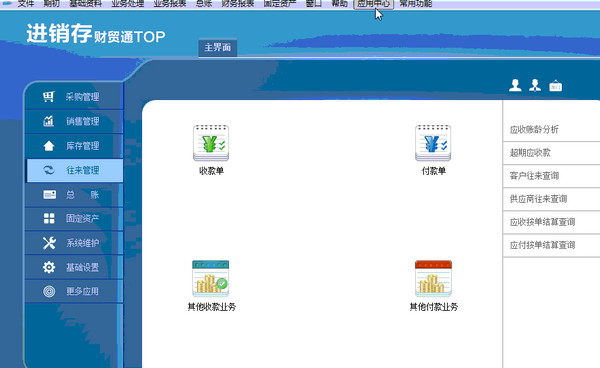Open the 帮助 menu
The image size is (600, 368).
point(339,3)
